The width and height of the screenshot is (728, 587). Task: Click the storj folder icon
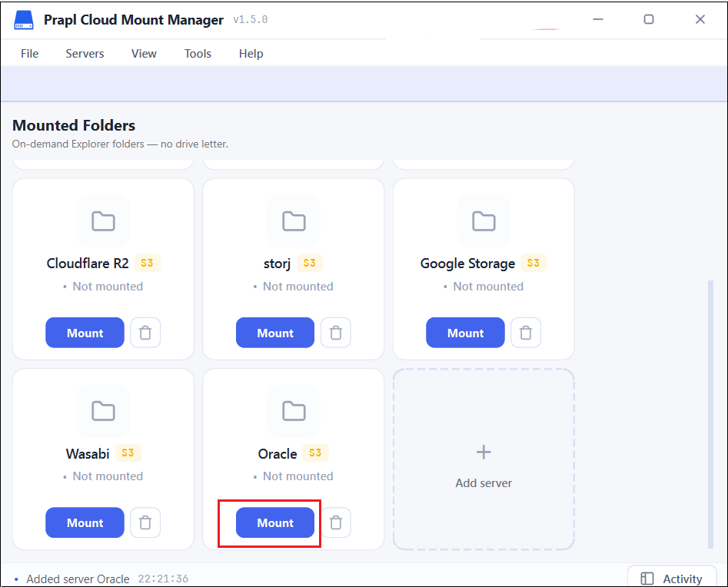point(294,221)
